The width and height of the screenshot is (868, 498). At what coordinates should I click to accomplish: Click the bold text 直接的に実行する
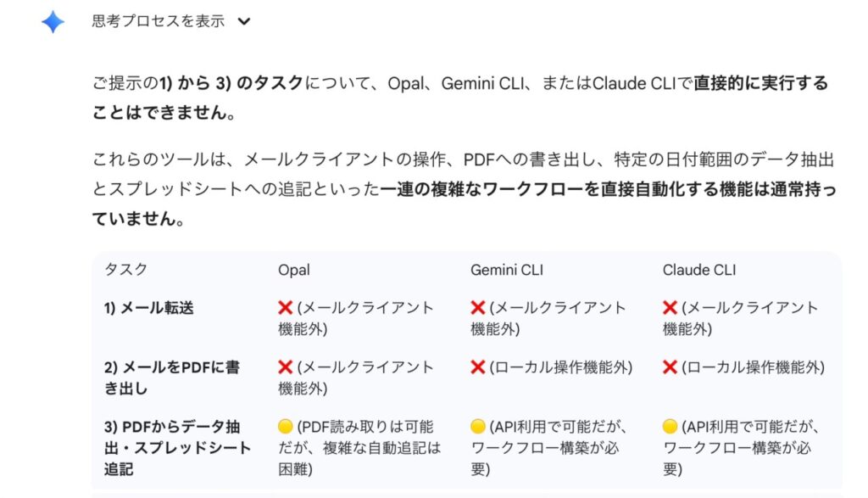(x=760, y=83)
